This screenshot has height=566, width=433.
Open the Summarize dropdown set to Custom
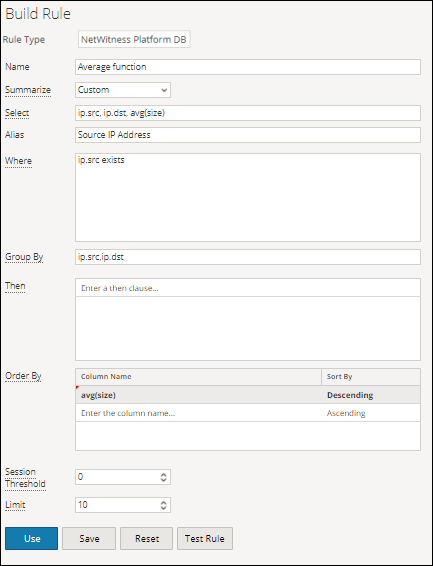(123, 90)
